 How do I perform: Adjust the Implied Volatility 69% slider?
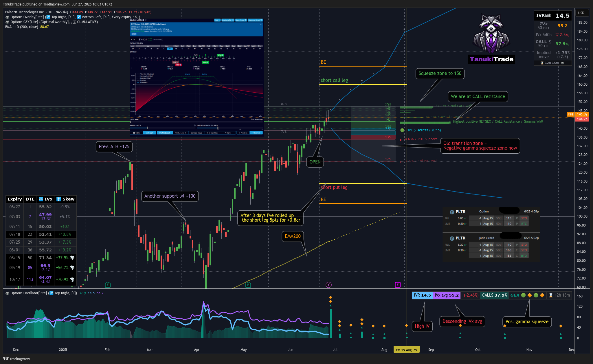click(x=218, y=128)
